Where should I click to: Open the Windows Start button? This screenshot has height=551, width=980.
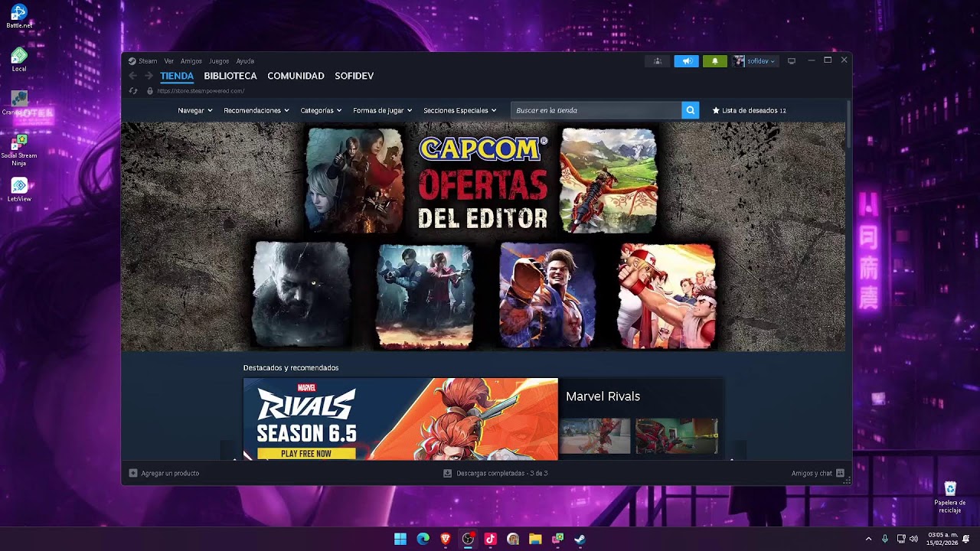(x=400, y=539)
